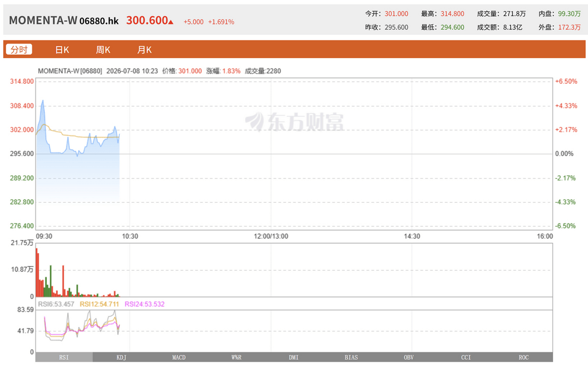588x366 pixels.
Task: Click the tallest red opening volume bar
Action: click(x=37, y=272)
